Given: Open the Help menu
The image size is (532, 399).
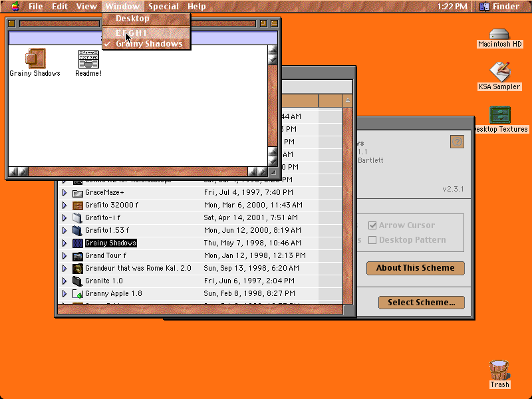Looking at the screenshot, I should (x=197, y=7).
